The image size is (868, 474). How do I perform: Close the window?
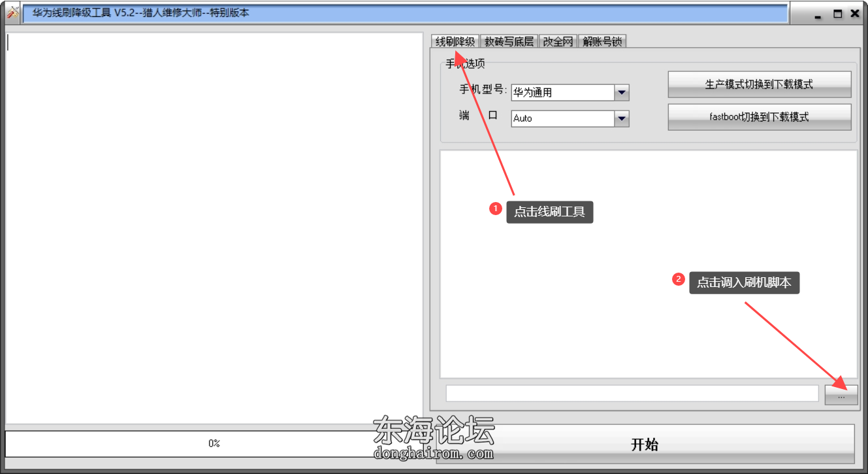pyautogui.click(x=854, y=13)
